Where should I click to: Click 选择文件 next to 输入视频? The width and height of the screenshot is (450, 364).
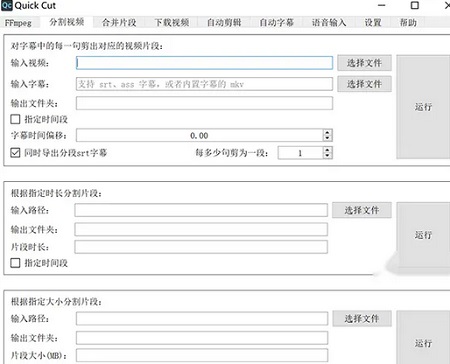(364, 63)
